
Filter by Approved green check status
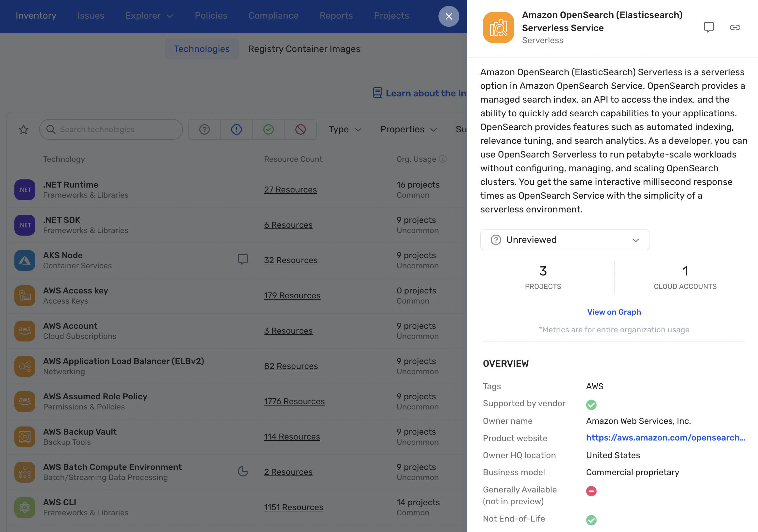tap(268, 129)
